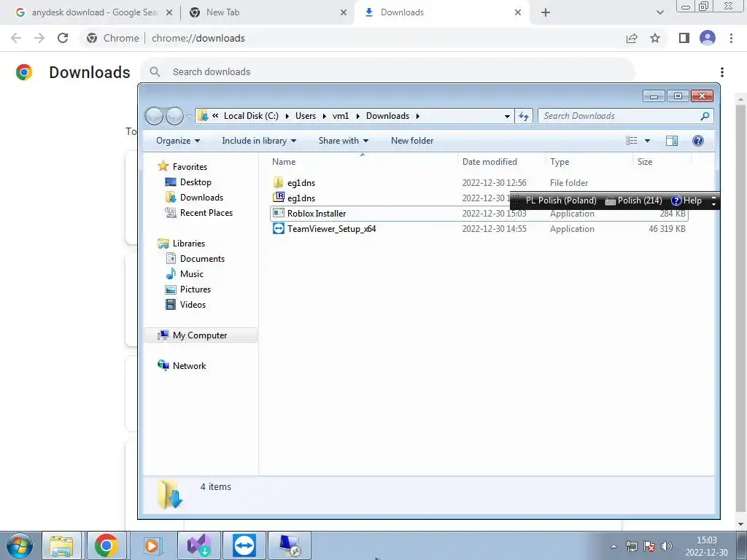The image size is (747, 560).
Task: Expand the path arrow after Users
Action: pyautogui.click(x=324, y=116)
